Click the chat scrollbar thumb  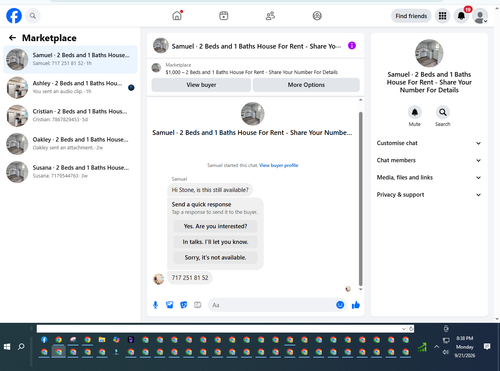coord(360,199)
